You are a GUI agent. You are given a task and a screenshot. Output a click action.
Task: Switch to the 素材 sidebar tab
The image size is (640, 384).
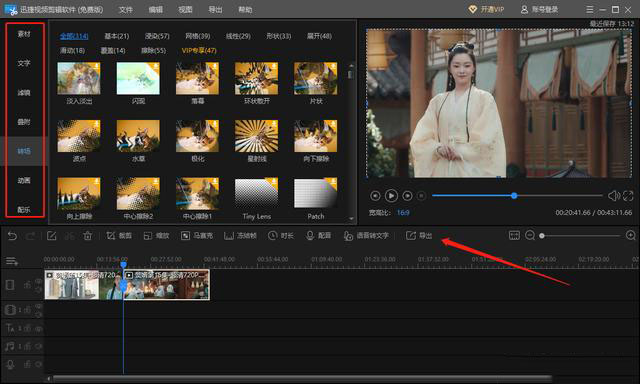pyautogui.click(x=24, y=34)
